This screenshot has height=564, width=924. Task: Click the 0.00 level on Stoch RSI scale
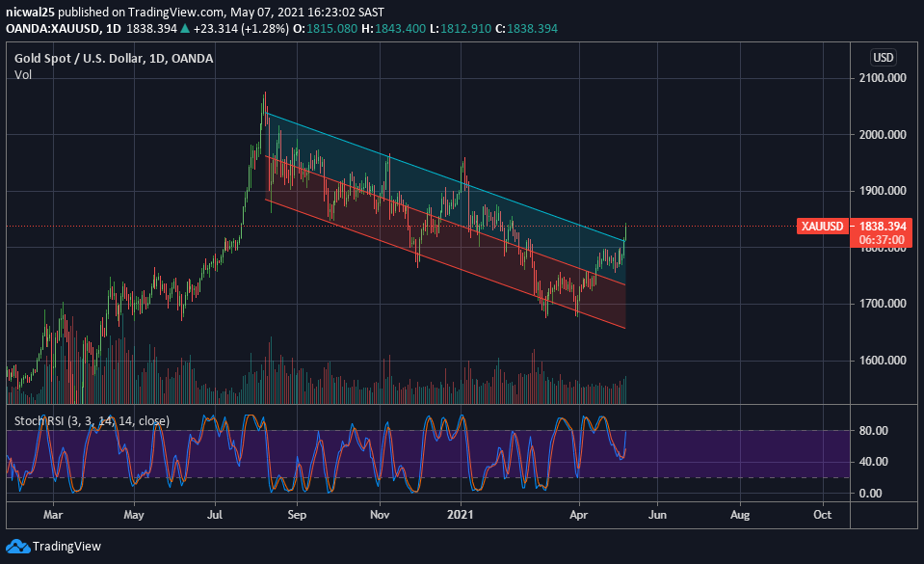[x=870, y=494]
